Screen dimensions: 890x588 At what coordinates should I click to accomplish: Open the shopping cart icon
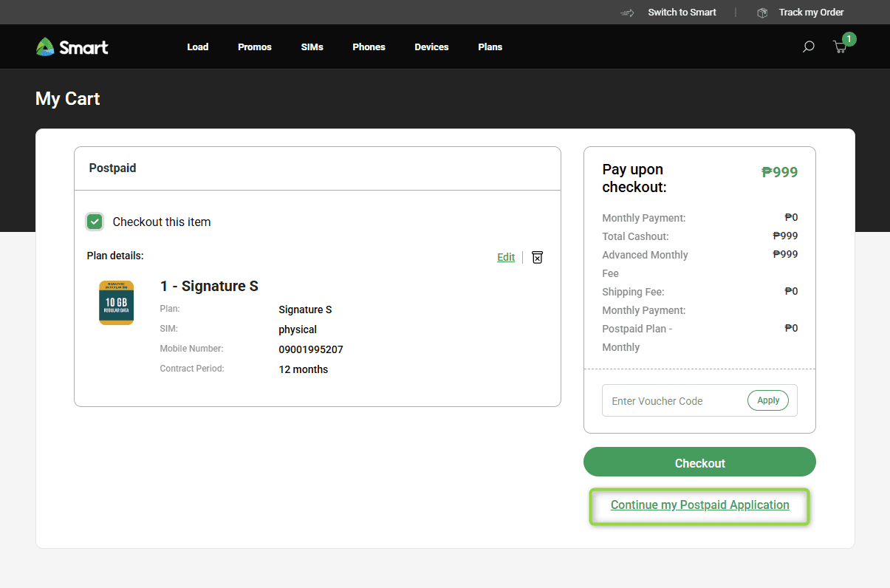pyautogui.click(x=840, y=47)
